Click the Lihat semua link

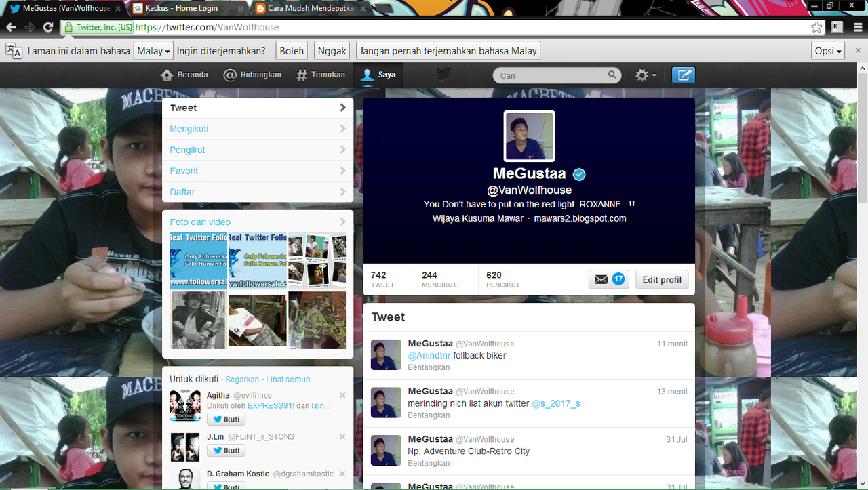[x=288, y=380]
